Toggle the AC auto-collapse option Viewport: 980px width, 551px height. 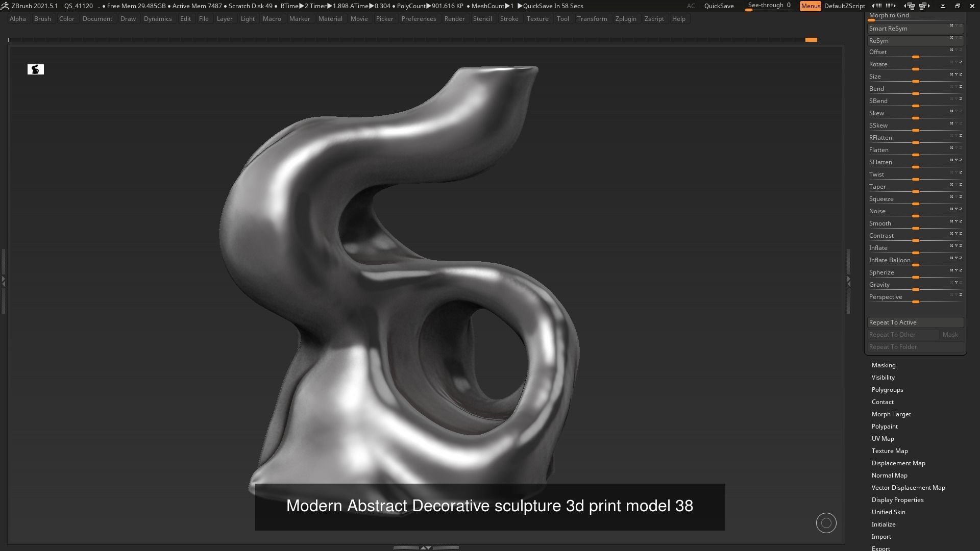pos(691,6)
